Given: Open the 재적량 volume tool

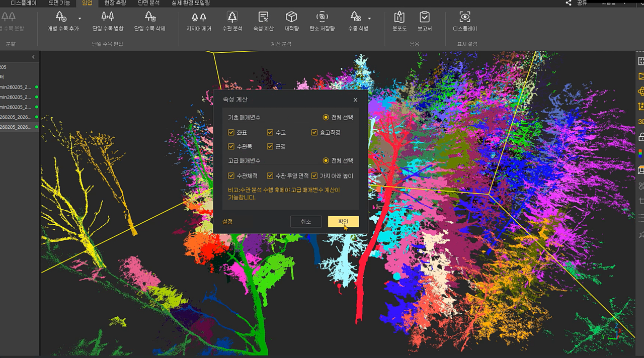Looking at the screenshot, I should point(291,22).
